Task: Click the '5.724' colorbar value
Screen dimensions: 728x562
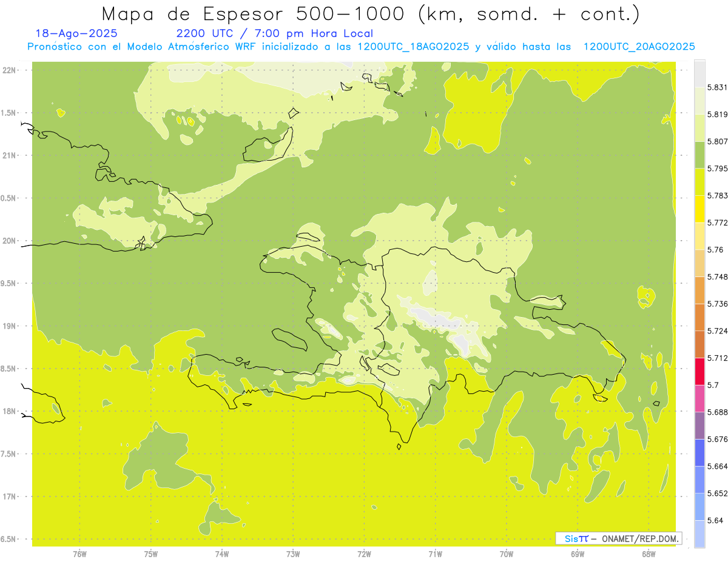Action: (717, 330)
